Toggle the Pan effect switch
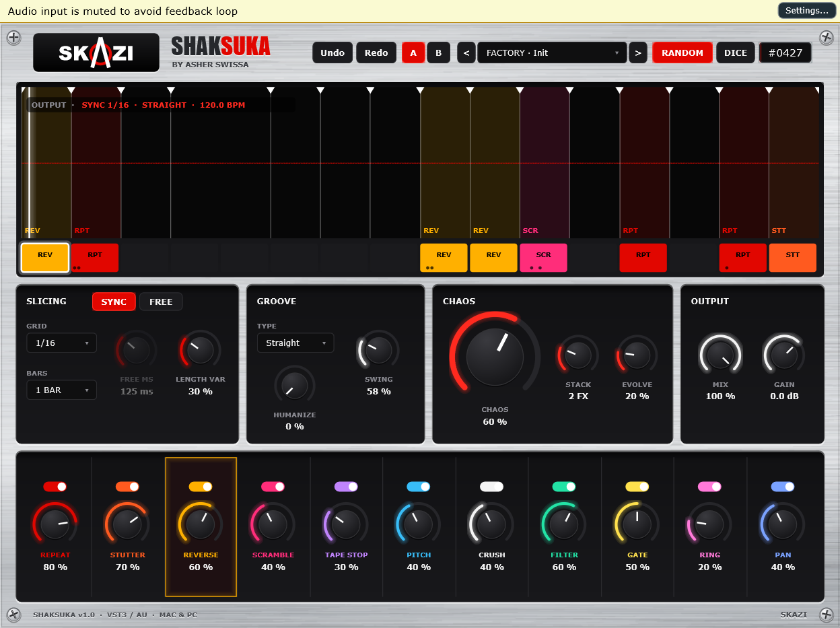The image size is (840, 628). coord(782,487)
